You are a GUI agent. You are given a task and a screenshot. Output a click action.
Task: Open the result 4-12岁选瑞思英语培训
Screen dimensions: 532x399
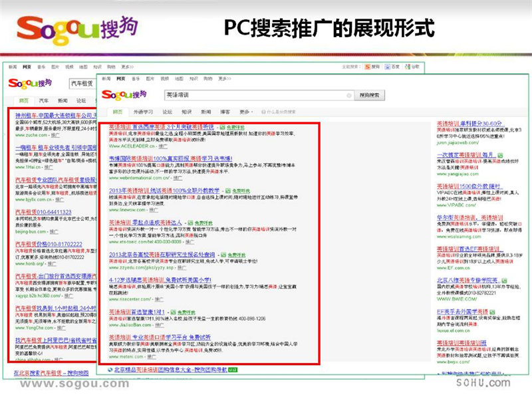click(160, 280)
